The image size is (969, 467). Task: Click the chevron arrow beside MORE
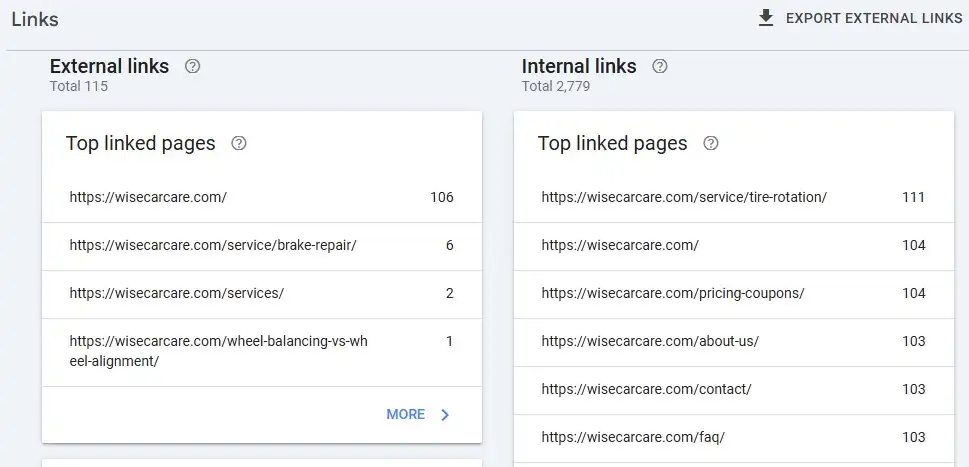pos(445,414)
